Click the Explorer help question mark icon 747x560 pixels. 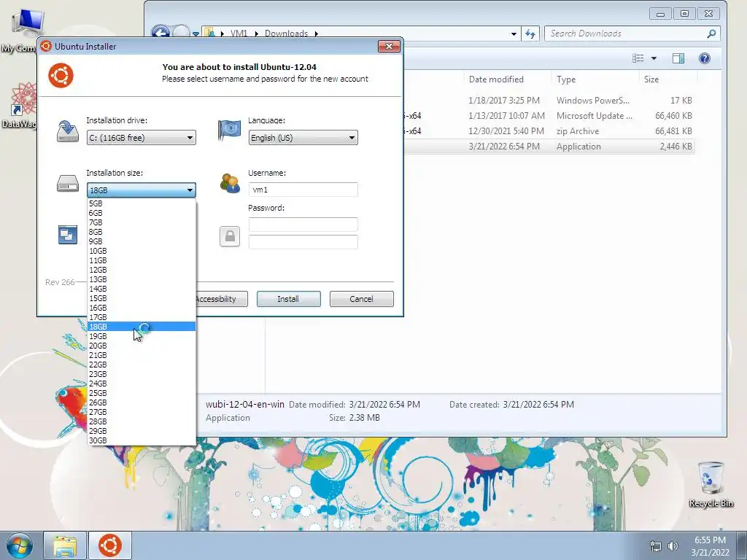(x=705, y=58)
